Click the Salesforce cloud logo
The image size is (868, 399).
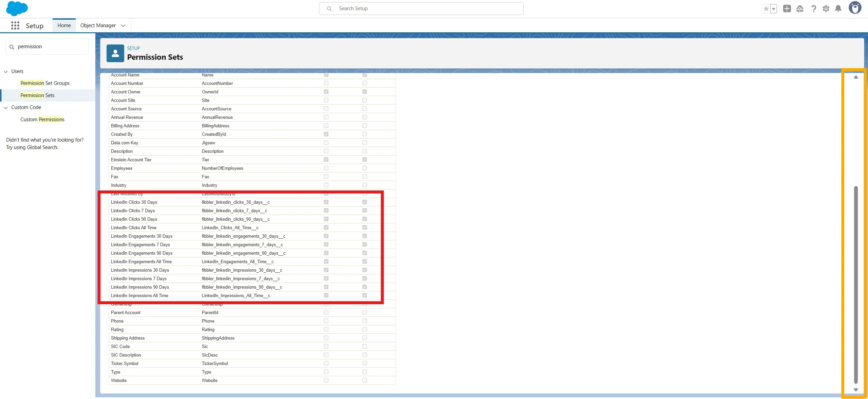click(x=17, y=8)
